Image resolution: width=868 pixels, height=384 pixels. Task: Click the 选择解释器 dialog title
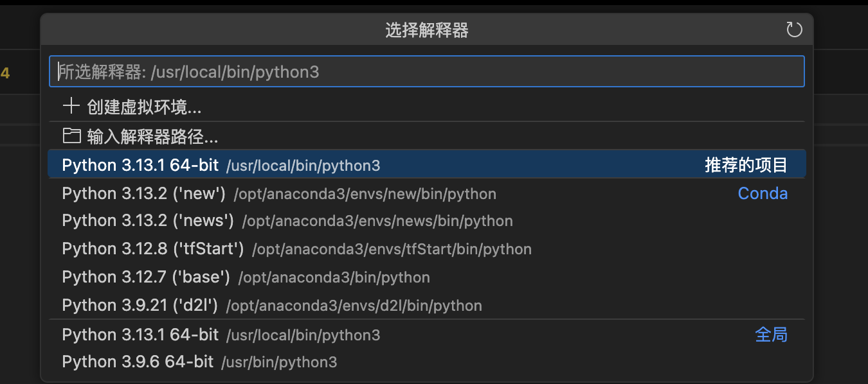click(426, 30)
